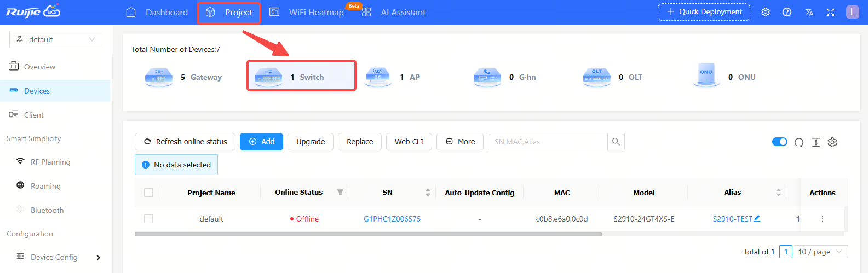This screenshot has height=273, width=868.
Task: Toggle fullscreen mode icon
Action: 830,12
